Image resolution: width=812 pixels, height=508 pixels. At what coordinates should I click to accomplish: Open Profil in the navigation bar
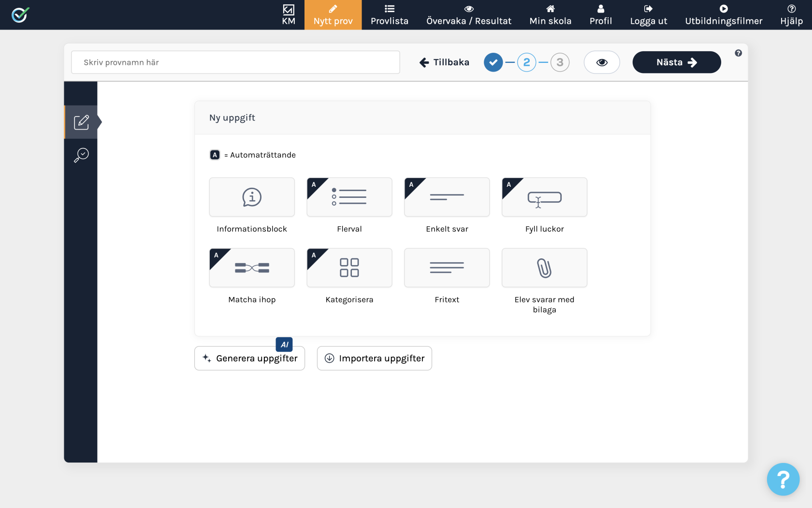[601, 15]
